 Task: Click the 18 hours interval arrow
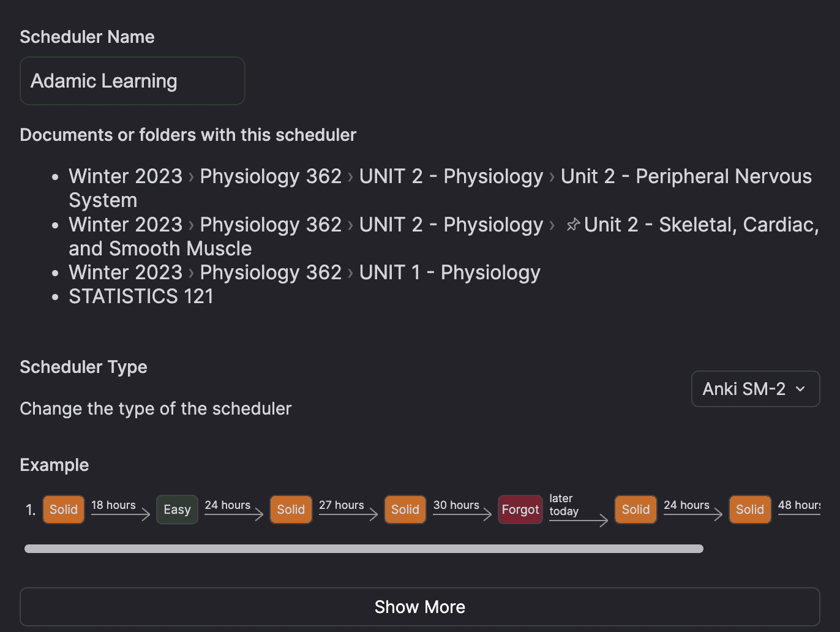pyautogui.click(x=120, y=514)
